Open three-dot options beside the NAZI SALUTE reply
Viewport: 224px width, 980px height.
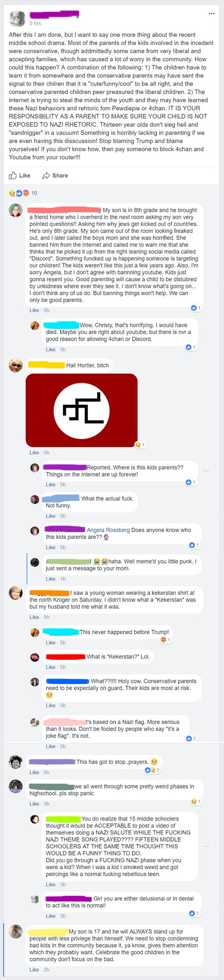click(x=206, y=846)
